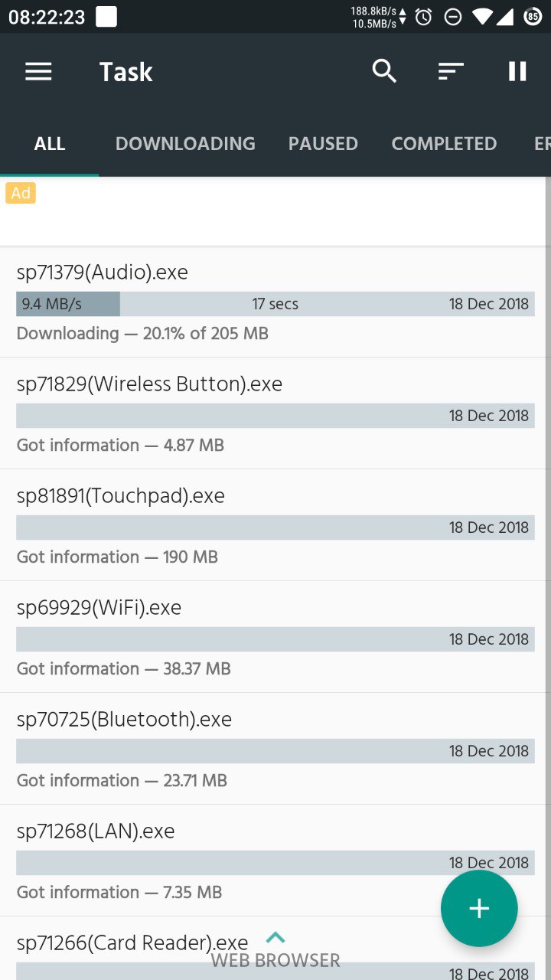
Task: Switch to the Downloading tab
Action: pos(185,143)
